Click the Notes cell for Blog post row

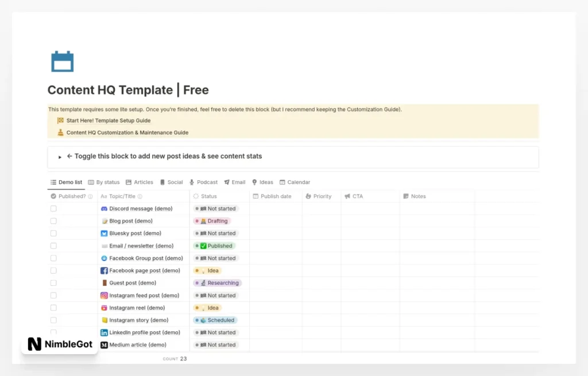coord(437,221)
